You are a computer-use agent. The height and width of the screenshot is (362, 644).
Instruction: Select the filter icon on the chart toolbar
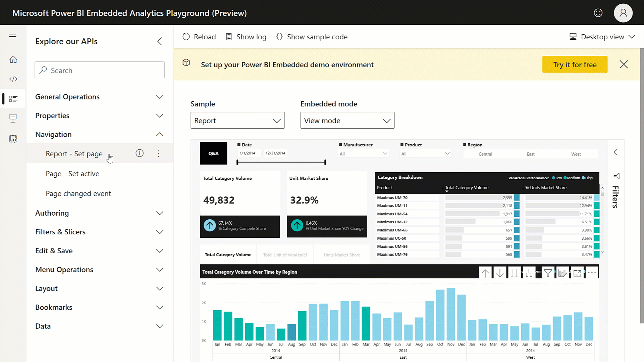click(x=548, y=272)
